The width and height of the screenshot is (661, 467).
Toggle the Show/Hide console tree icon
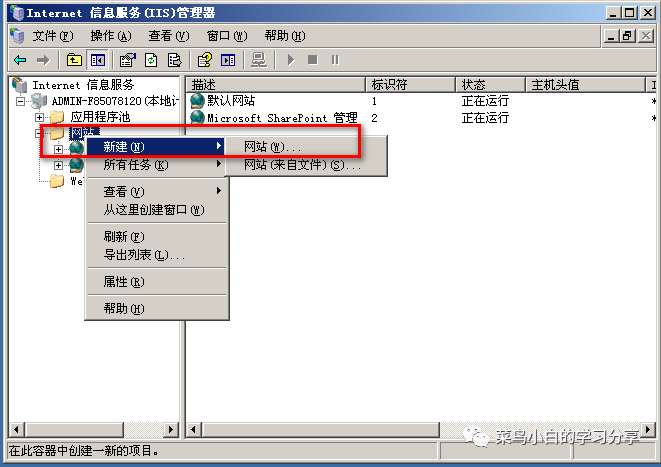click(98, 60)
